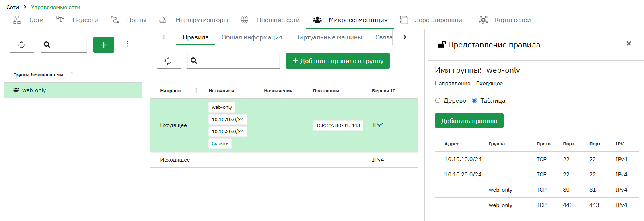This screenshot has height=221, width=644.
Task: Switch to the Правила sub-tab
Action: pos(196,37)
